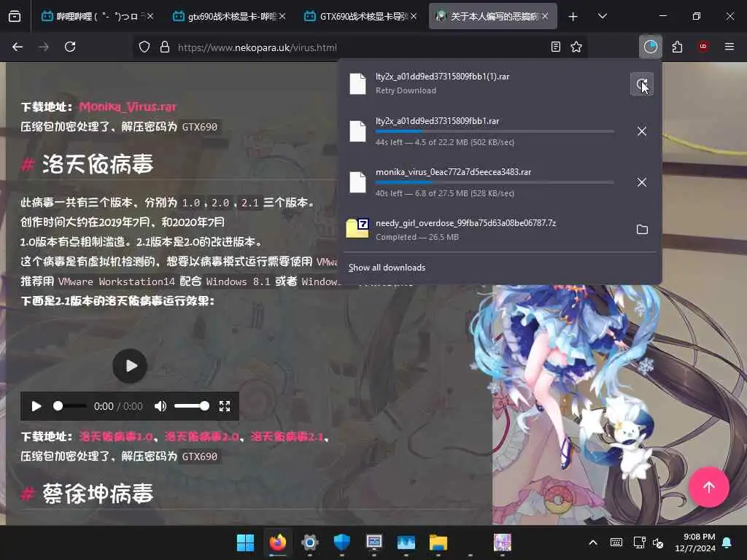Open Windows Security shield in taskbar

(x=341, y=542)
